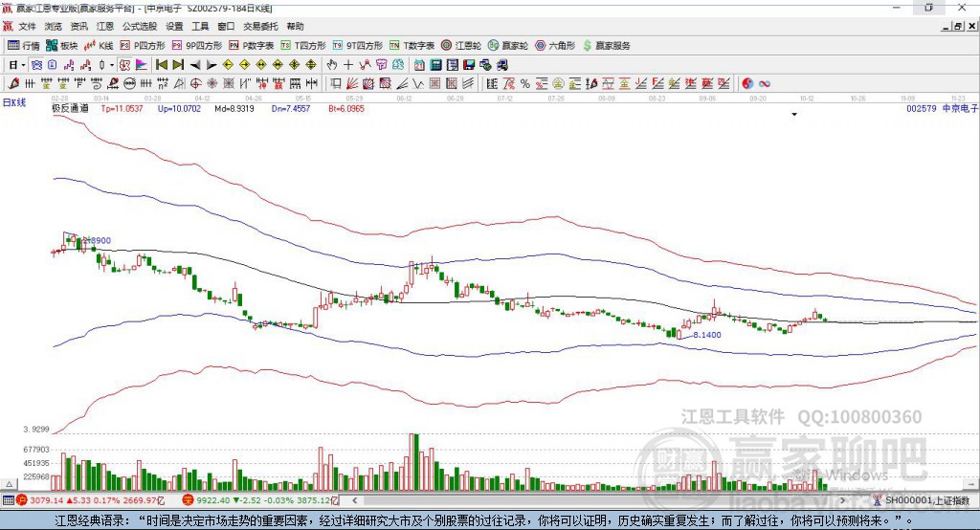The image size is (980, 530).
Task: Select the red radial star tool
Action: coord(212,83)
